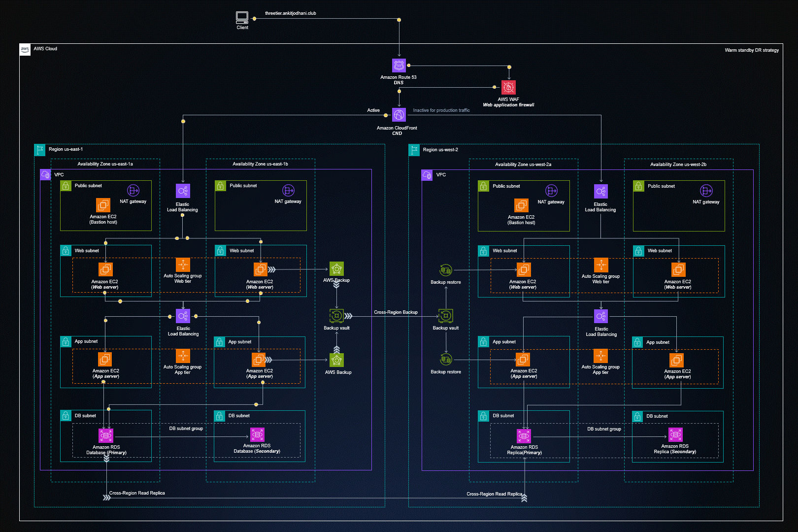This screenshot has width=798, height=532.
Task: Select Availability Zone us-west-2a heading
Action: click(x=523, y=165)
